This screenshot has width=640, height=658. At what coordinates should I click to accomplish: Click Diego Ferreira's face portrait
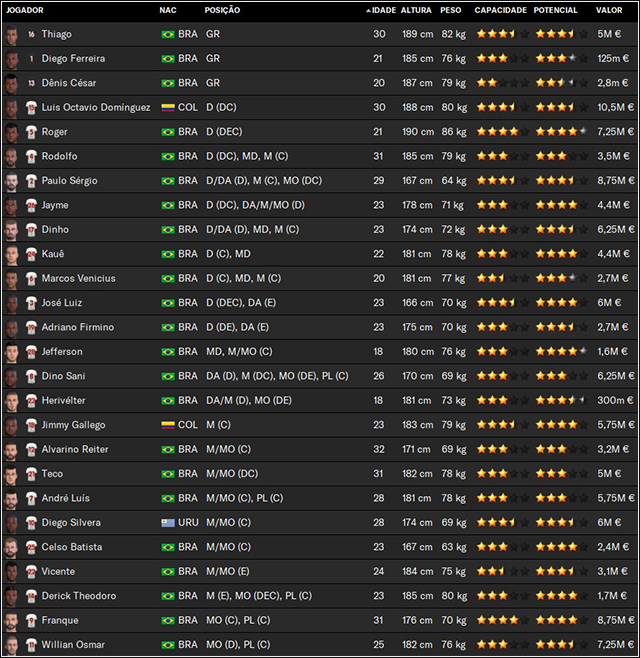click(11, 59)
